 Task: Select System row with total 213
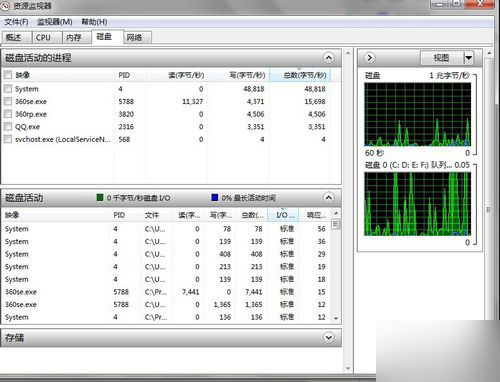click(166, 267)
